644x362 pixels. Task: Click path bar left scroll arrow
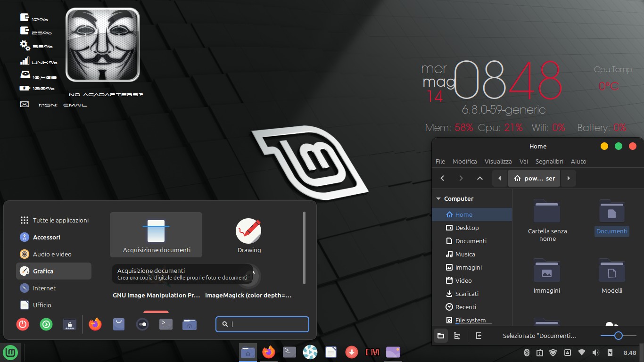click(499, 178)
